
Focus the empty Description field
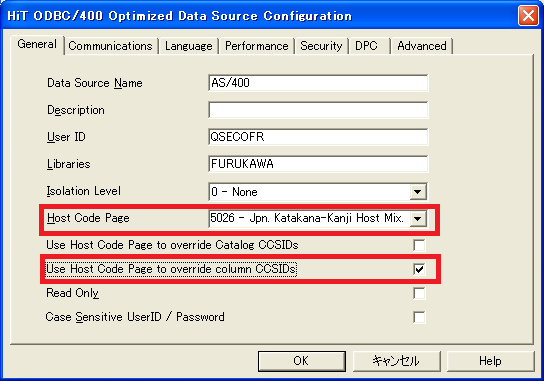[318, 110]
